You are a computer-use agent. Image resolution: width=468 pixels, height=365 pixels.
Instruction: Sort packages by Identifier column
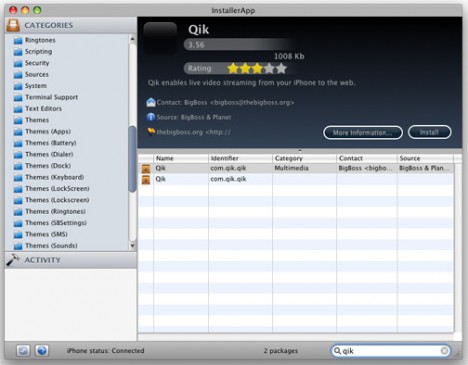(240, 158)
